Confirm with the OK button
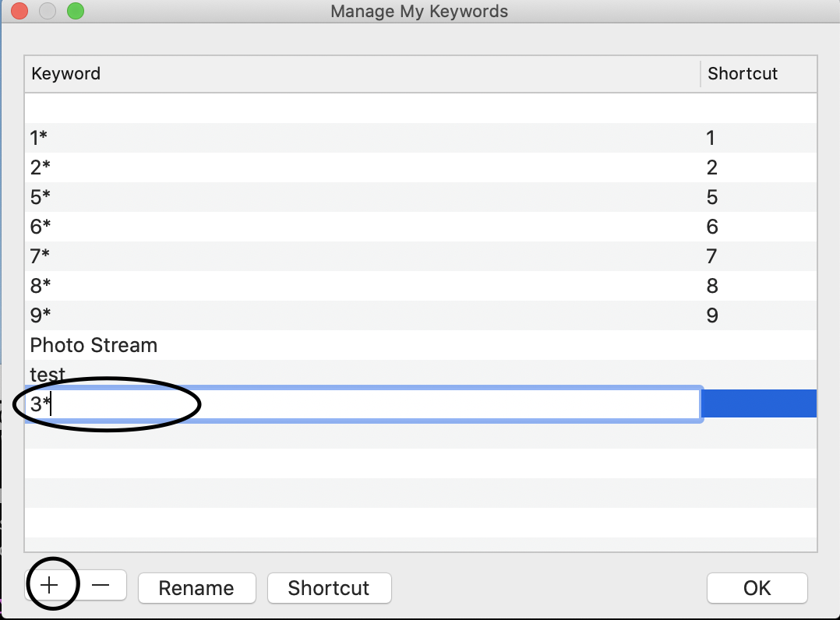The image size is (840, 620). (757, 588)
